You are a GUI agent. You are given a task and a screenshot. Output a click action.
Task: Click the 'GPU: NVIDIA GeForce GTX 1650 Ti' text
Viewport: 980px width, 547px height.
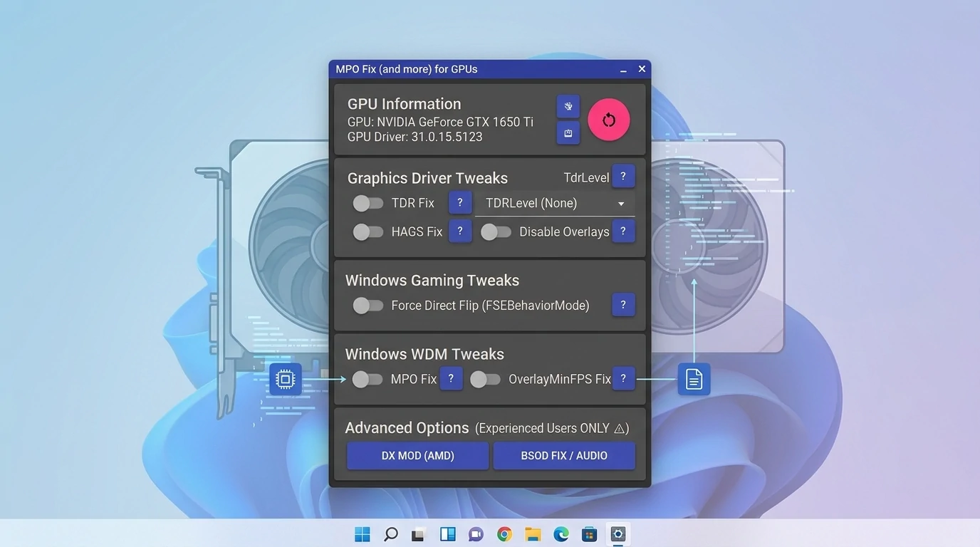tap(440, 122)
